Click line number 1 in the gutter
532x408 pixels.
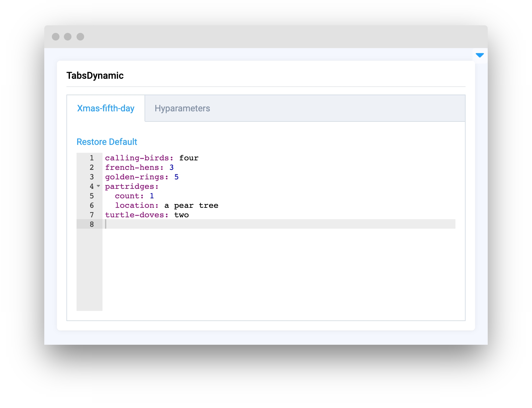click(91, 158)
